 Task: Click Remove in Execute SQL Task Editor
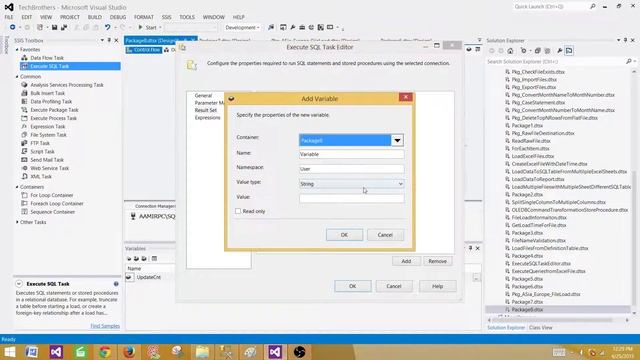(438, 261)
